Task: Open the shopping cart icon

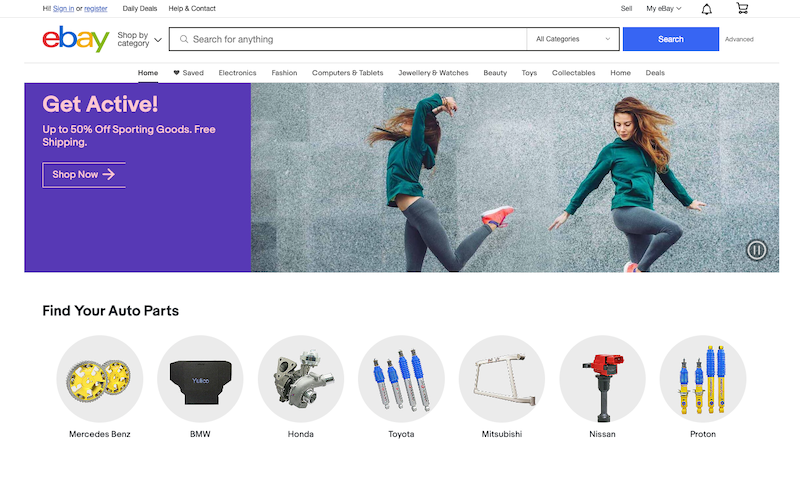Action: pos(742,8)
